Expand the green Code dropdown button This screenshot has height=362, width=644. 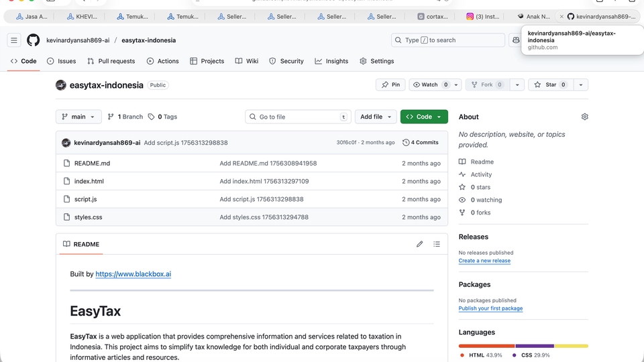click(424, 117)
